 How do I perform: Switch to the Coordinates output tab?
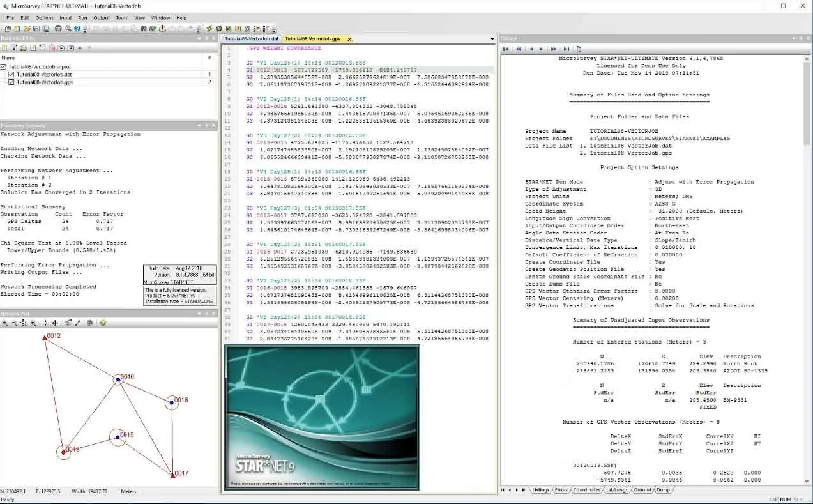click(x=586, y=490)
